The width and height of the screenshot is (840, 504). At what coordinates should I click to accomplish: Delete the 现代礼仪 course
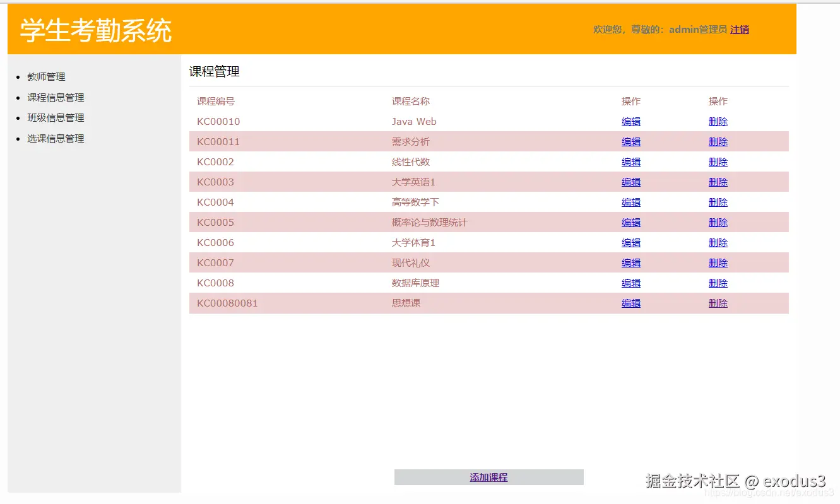click(718, 263)
